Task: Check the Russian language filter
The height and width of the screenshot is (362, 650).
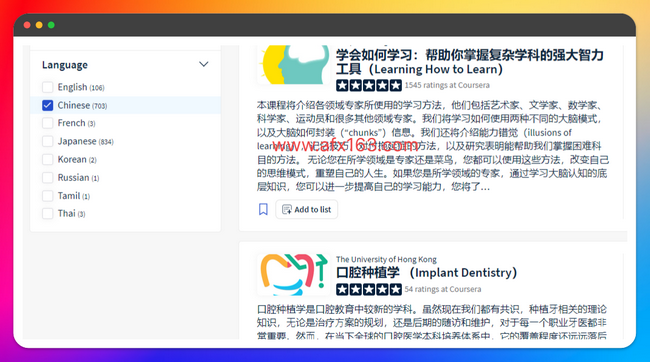Action: [x=47, y=177]
